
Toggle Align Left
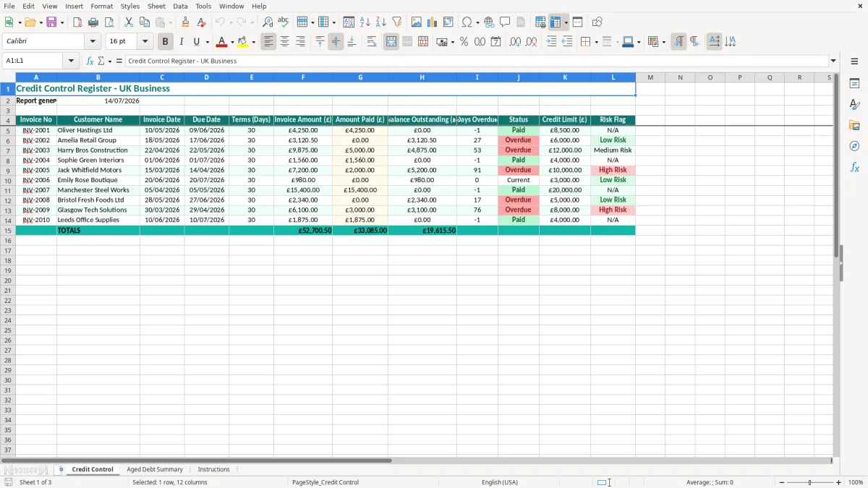[x=269, y=42]
